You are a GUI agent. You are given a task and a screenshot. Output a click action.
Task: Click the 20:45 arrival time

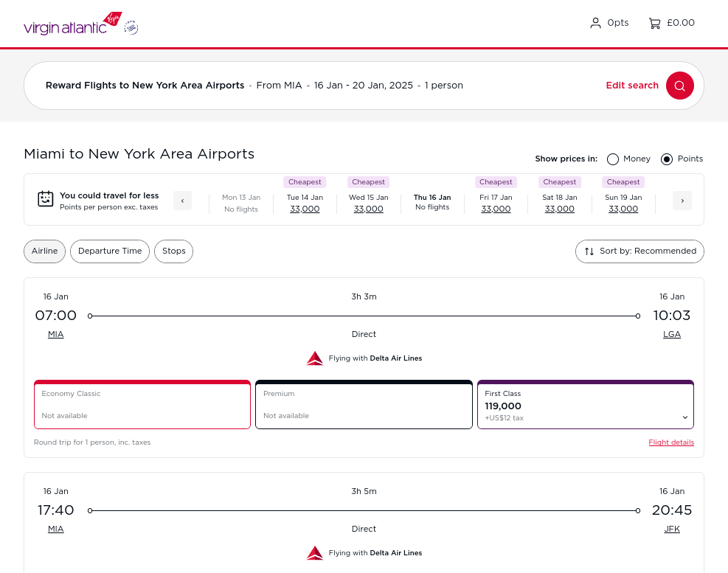point(671,510)
